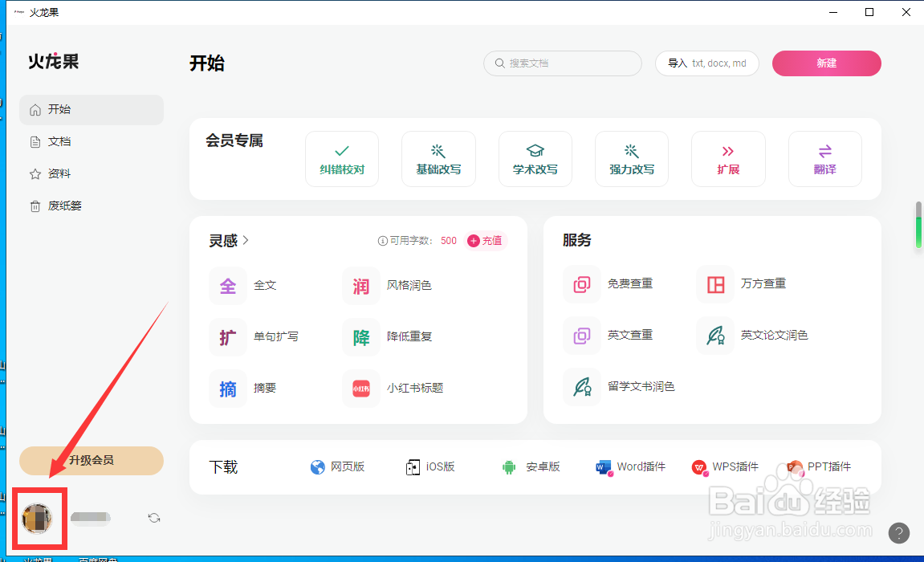Click the 充值 recharge word-count control
This screenshot has width=924, height=562.
(x=485, y=240)
